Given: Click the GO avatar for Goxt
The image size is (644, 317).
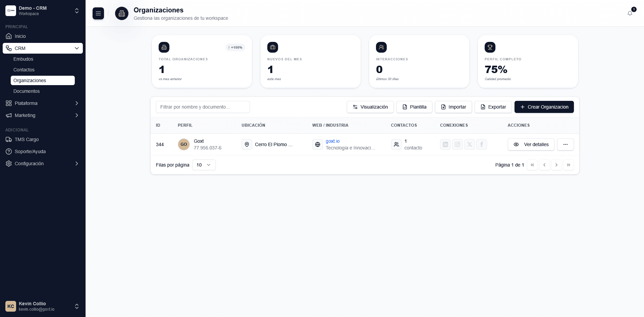Looking at the screenshot, I should tap(184, 144).
